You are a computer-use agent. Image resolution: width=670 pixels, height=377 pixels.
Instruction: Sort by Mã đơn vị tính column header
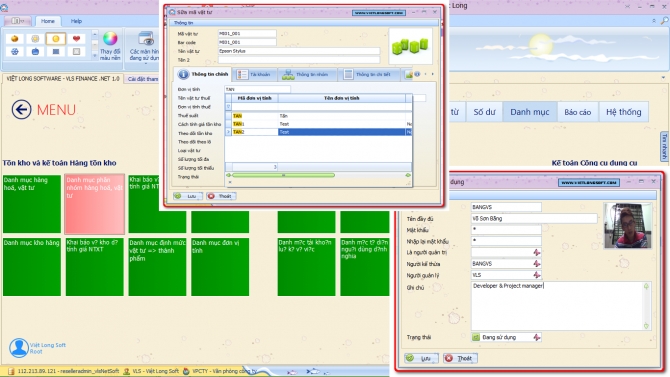point(254,98)
